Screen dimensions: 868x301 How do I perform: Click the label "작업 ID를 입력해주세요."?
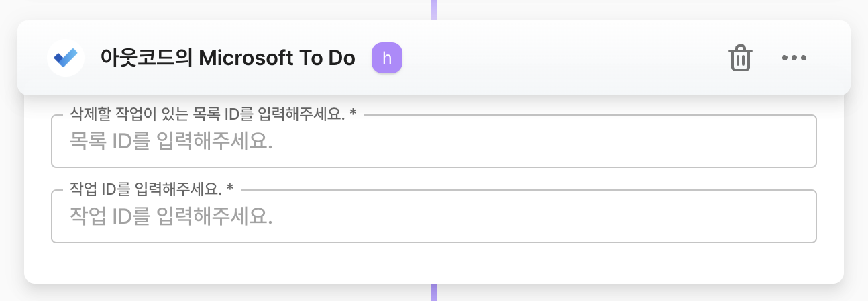[x=146, y=189]
